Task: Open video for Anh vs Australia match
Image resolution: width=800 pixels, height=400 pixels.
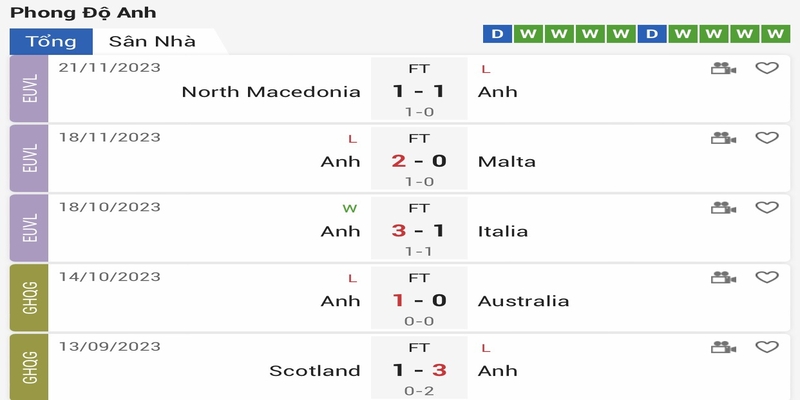Action: coord(723,278)
